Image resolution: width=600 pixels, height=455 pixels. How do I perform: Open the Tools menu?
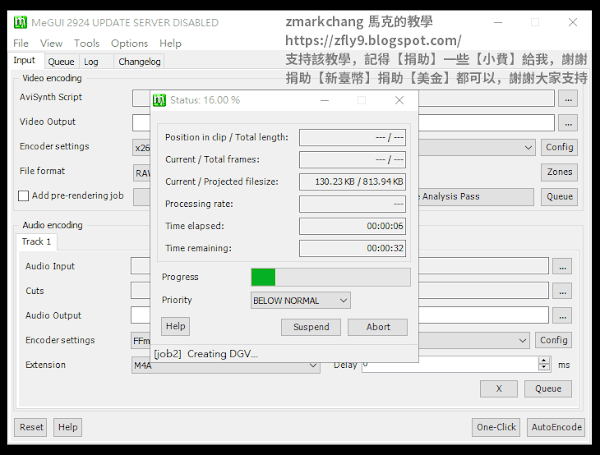(x=87, y=43)
